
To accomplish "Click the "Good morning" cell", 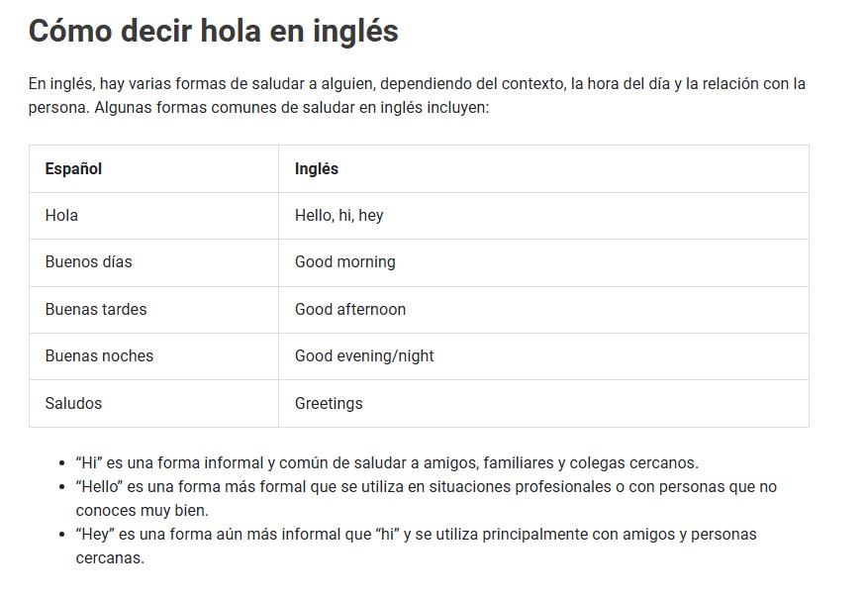I will click(344, 262).
